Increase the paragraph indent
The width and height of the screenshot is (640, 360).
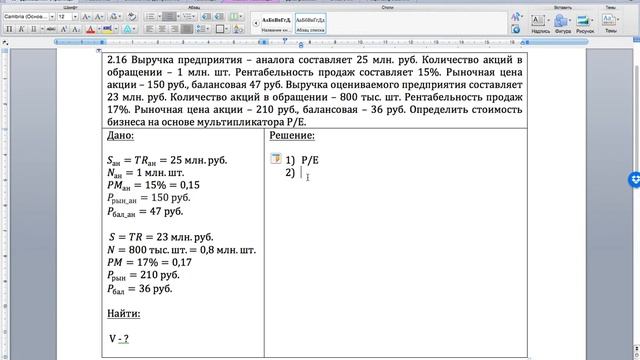(x=219, y=17)
